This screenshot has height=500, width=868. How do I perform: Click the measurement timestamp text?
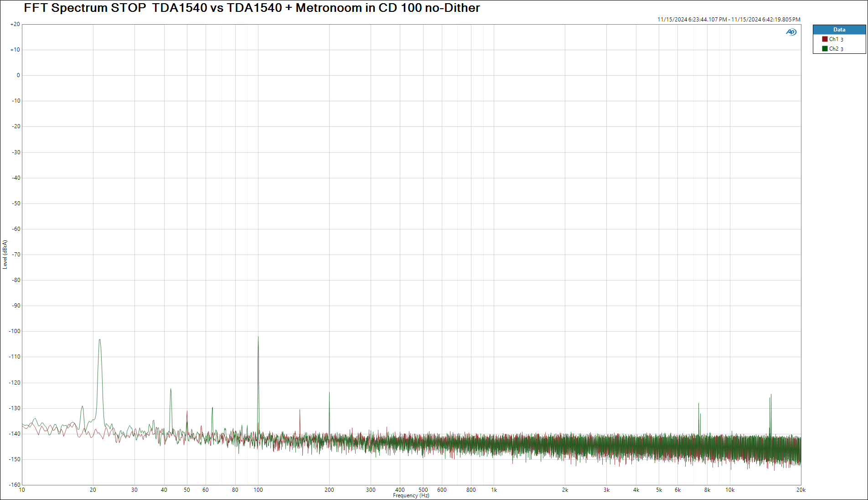[x=728, y=20]
